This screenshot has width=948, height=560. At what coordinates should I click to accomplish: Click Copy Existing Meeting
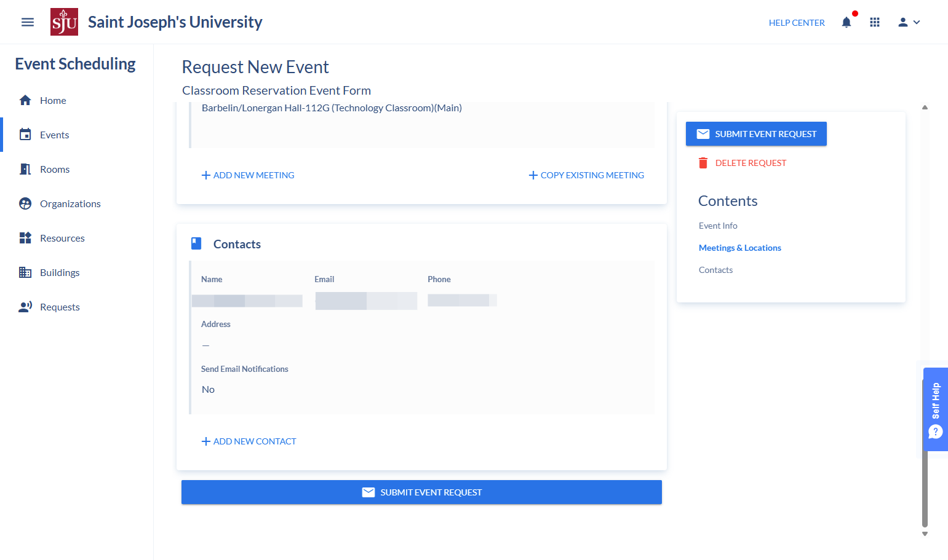click(x=586, y=175)
